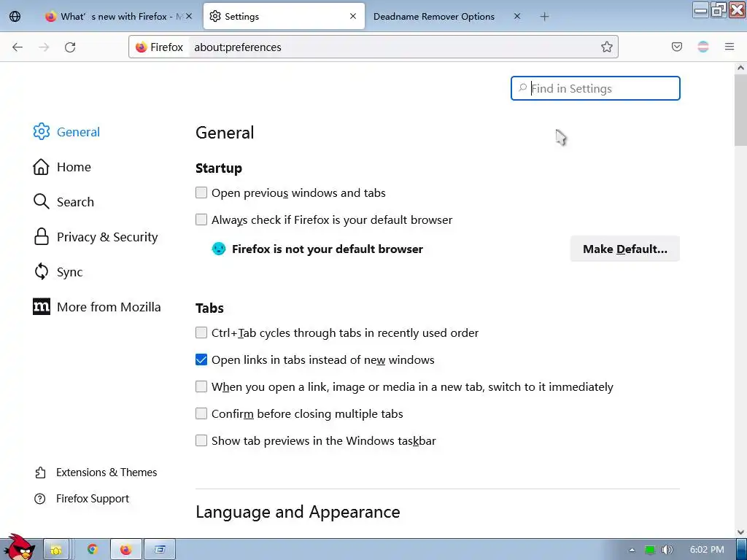Click 'Firefox is not your default browser' text

click(328, 249)
